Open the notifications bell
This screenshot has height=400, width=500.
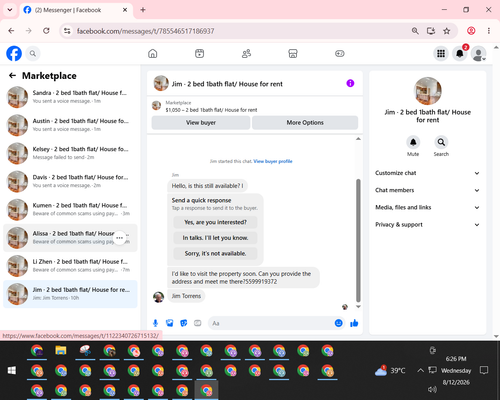pyautogui.click(x=460, y=53)
